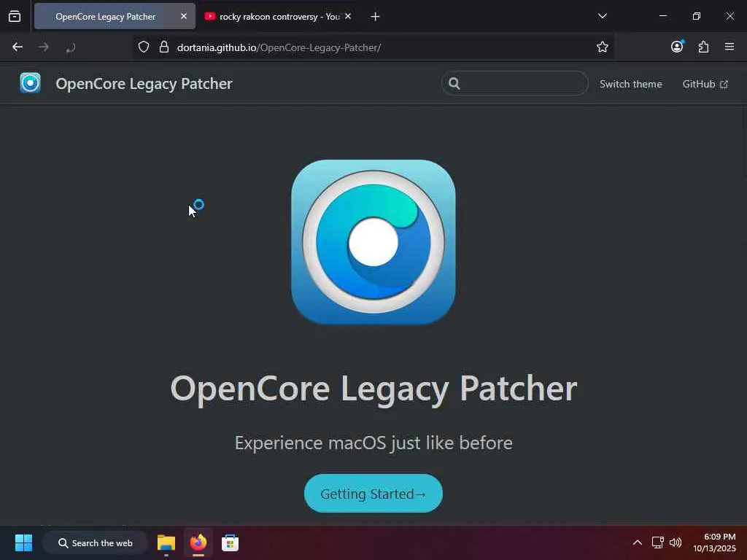Switch to rocky rakoon controversy YouTube tab

279,16
